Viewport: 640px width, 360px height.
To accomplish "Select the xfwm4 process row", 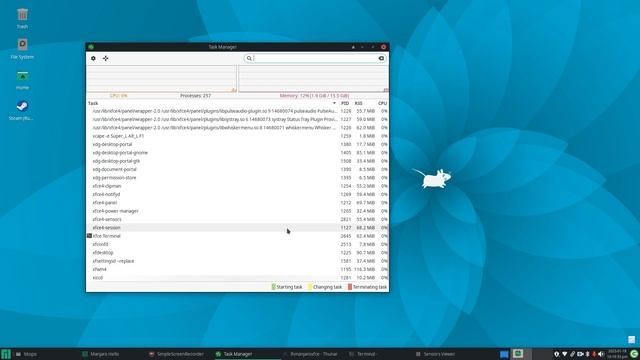I will [238, 269].
